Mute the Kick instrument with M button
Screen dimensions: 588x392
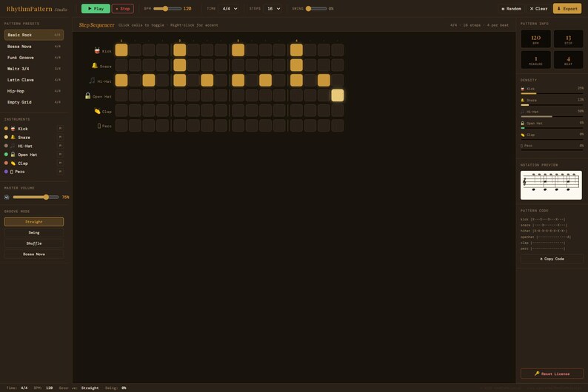click(60, 129)
